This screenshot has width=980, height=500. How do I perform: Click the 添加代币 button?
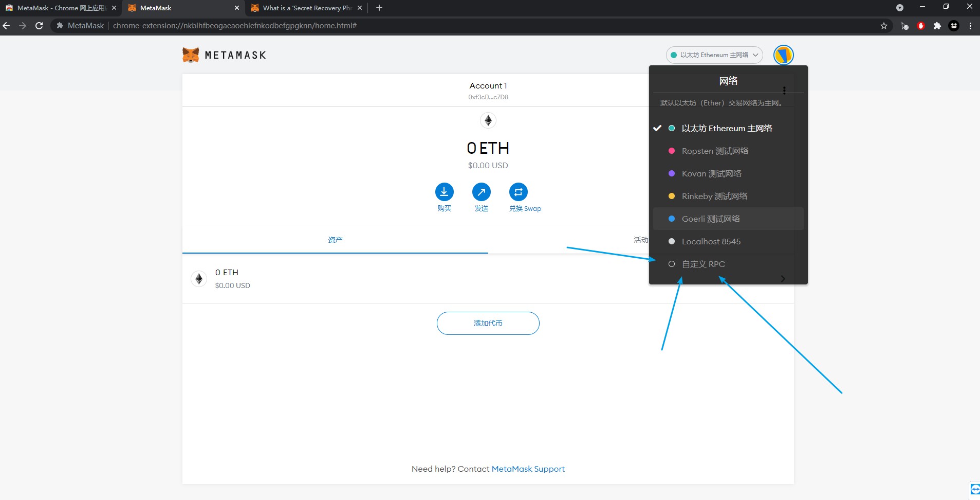click(488, 323)
